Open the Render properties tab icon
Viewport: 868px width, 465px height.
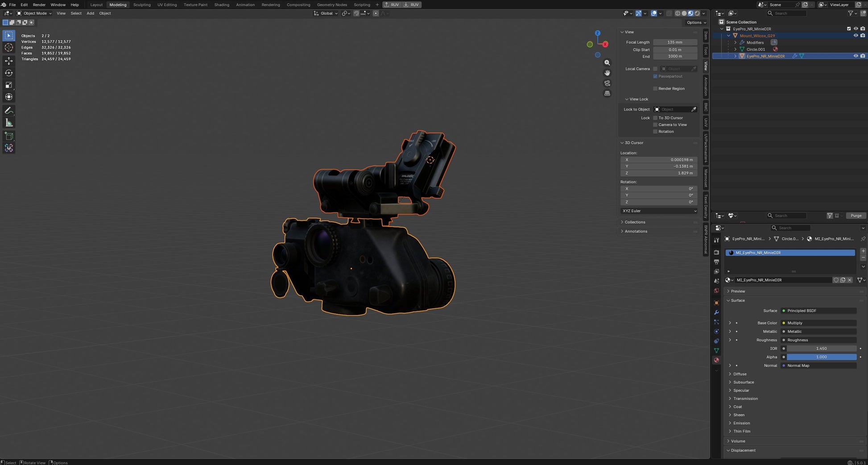716,252
